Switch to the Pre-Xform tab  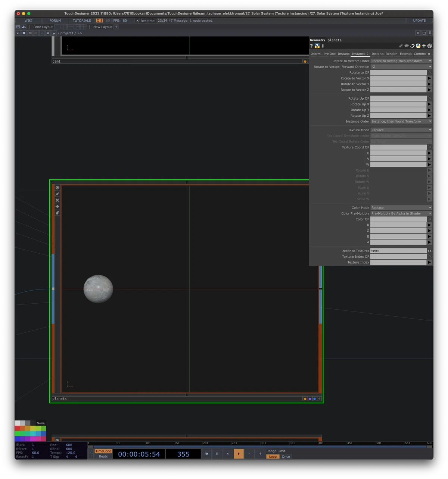330,54
